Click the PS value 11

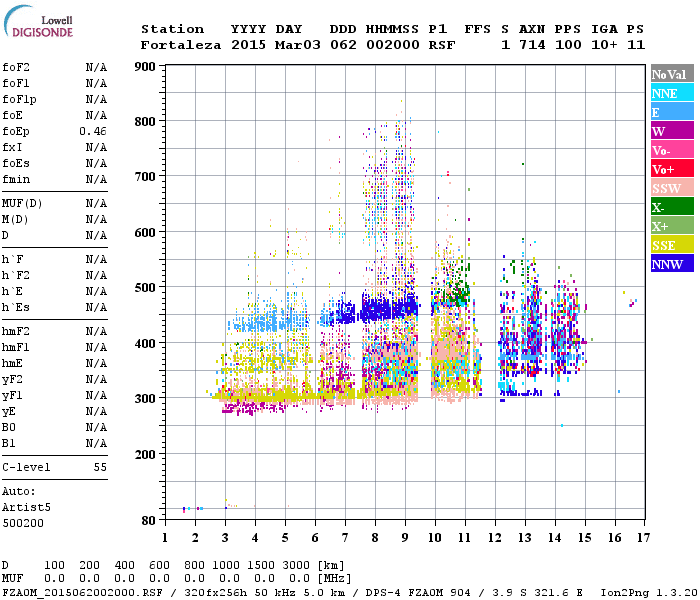(636, 45)
